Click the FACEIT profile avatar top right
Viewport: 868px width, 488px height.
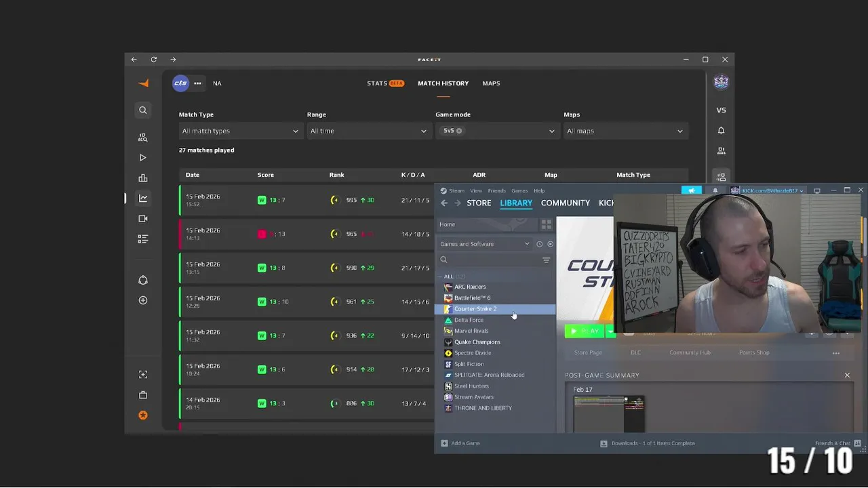pos(721,82)
